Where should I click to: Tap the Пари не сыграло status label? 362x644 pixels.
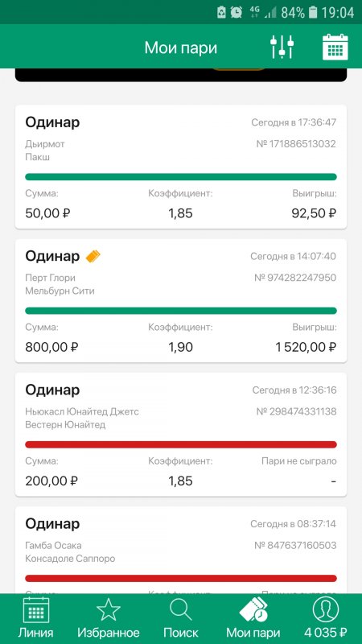click(x=298, y=460)
